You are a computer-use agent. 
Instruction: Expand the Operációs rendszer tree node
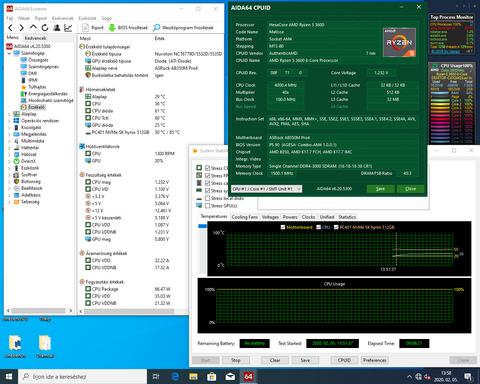point(9,121)
